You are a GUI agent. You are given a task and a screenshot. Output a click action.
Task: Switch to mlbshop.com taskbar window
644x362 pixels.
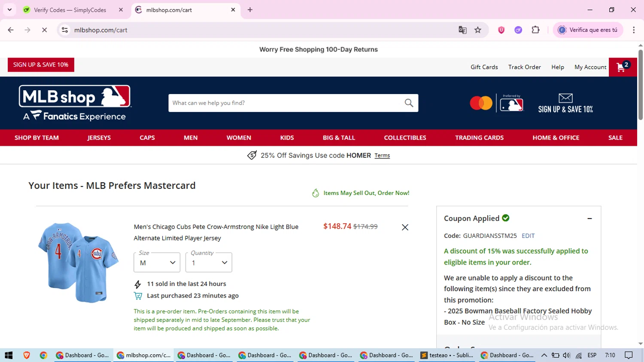[144, 355]
